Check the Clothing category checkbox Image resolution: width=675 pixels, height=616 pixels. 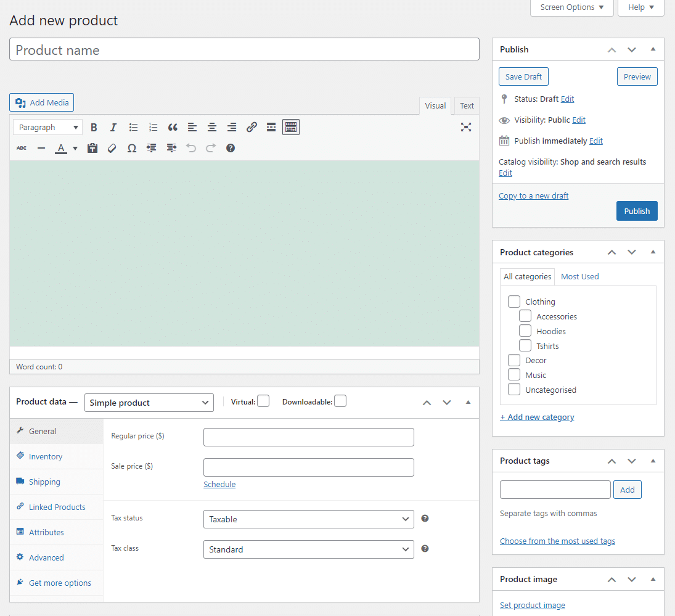(513, 301)
